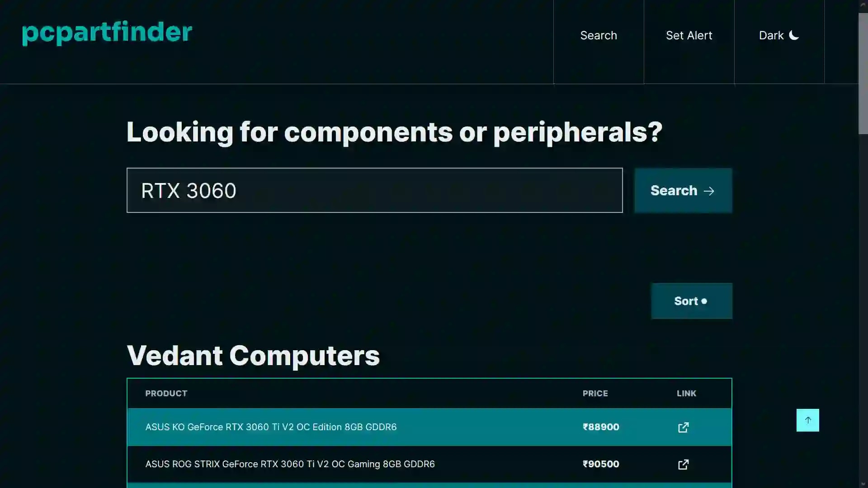
Task: Click the scroll-to-top arrow icon
Action: [x=807, y=420]
